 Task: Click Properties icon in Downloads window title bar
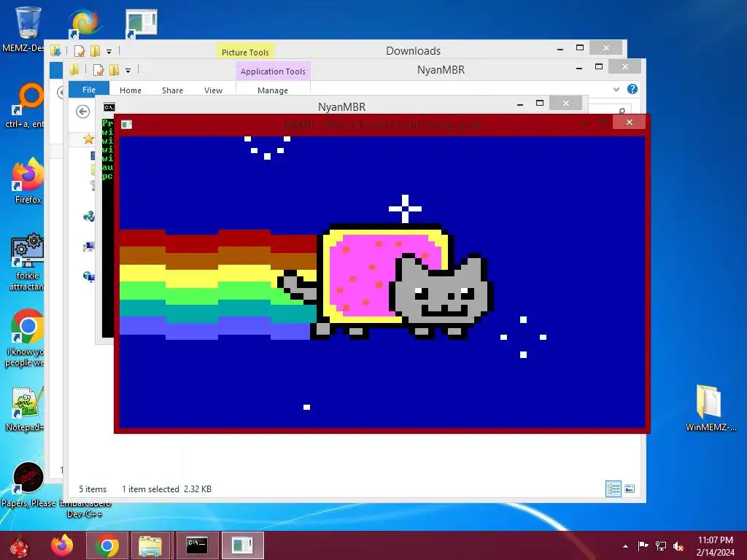coord(79,51)
